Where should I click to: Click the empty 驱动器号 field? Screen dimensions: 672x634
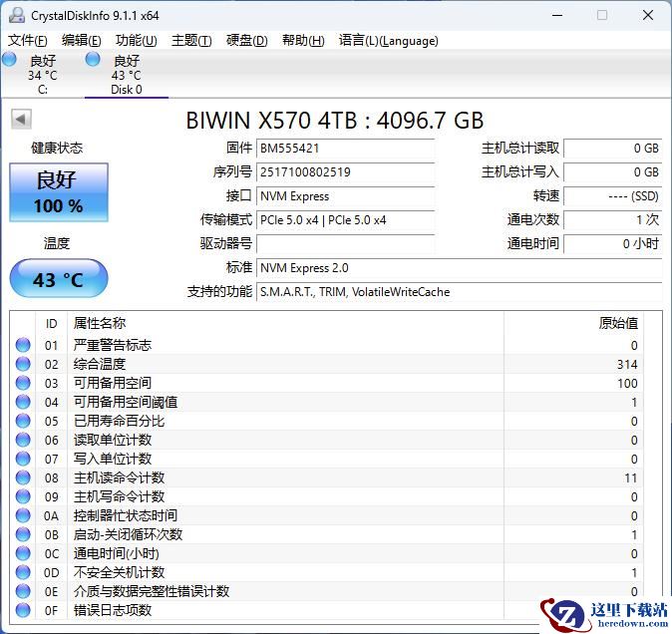(x=345, y=244)
